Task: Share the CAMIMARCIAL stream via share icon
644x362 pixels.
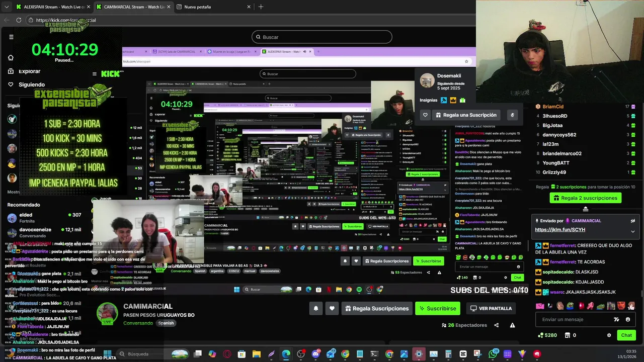Action: point(496,325)
